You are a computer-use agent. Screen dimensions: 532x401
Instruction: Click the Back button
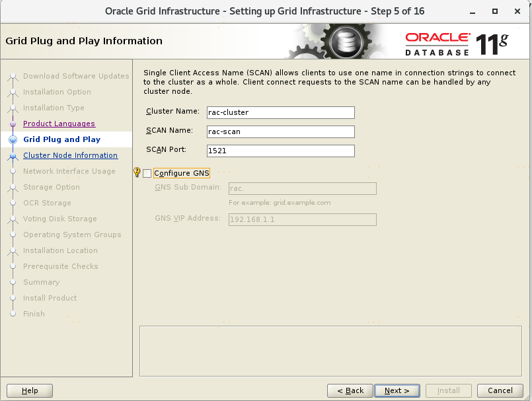tap(349, 390)
